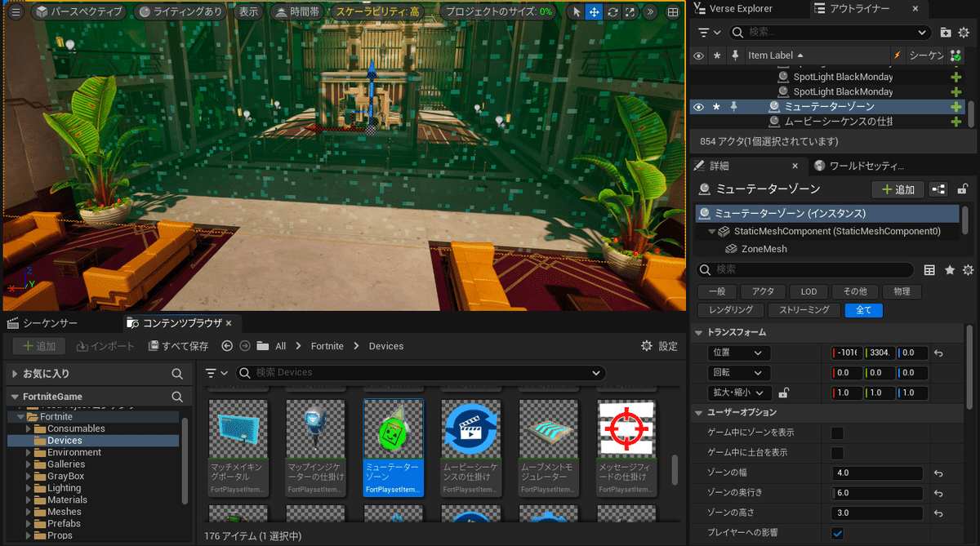Viewport: 980px width, 546px height.
Task: Enable ゲーム中にゾーンを表示 checkbox
Action: click(837, 433)
